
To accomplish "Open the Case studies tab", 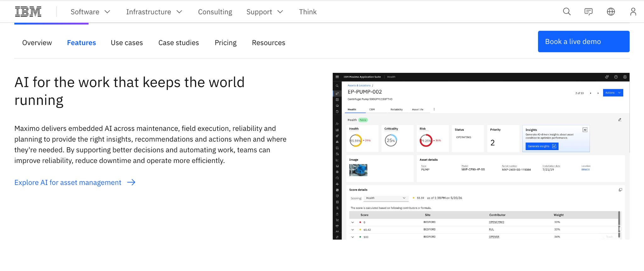I will pos(179,43).
